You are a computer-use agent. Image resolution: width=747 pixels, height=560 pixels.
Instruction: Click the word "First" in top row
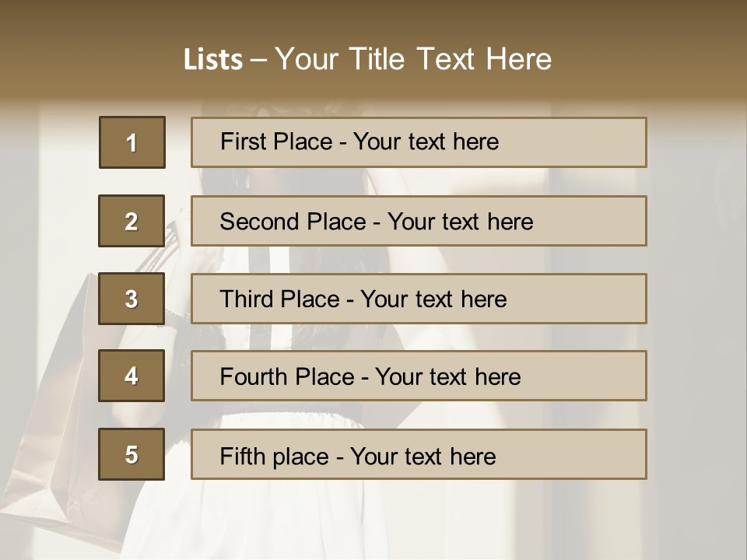click(x=244, y=142)
